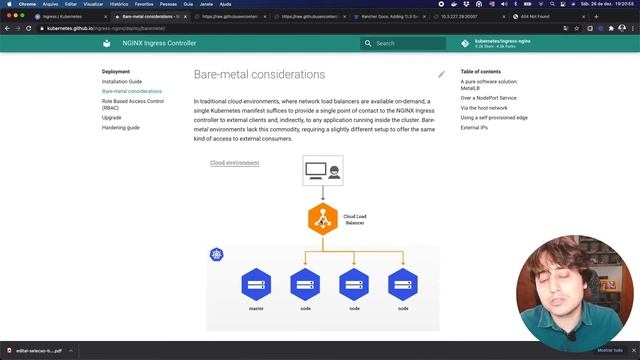Jump to Over a NodePort Service section

coord(488,98)
